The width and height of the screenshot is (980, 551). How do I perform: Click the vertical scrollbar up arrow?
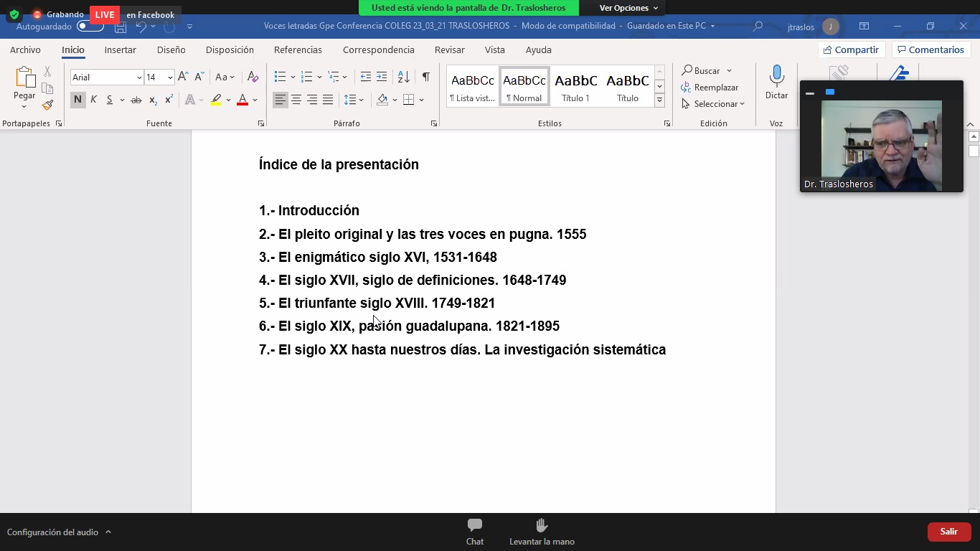pos(974,136)
